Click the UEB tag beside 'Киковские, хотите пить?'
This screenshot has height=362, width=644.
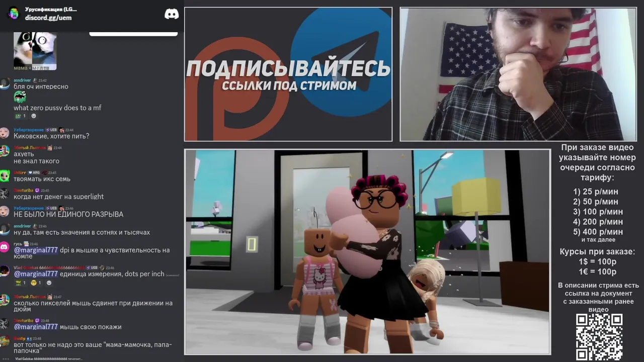coord(51,130)
